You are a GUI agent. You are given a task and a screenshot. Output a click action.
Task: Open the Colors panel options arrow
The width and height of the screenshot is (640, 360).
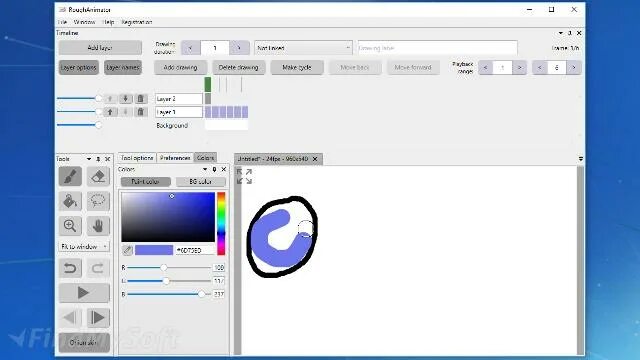205,169
